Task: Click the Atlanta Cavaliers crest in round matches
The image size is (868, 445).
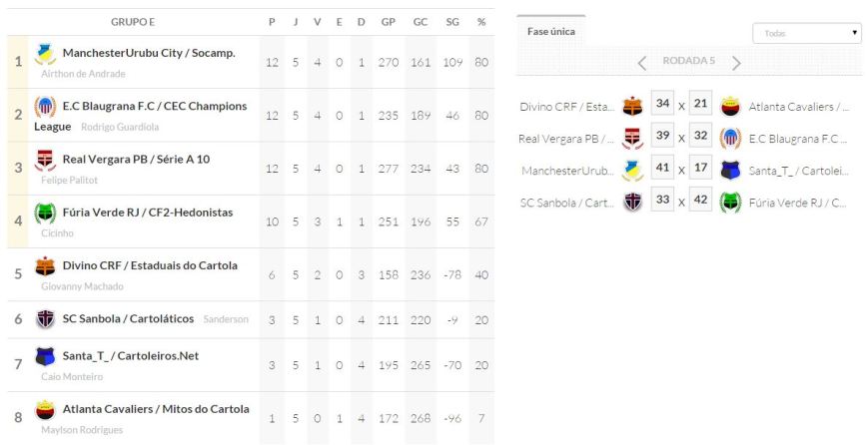Action: (730, 107)
